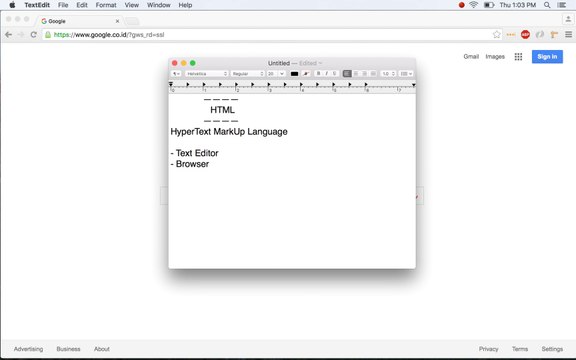Open the Gmail link on Google
The image size is (576, 360).
tap(471, 57)
